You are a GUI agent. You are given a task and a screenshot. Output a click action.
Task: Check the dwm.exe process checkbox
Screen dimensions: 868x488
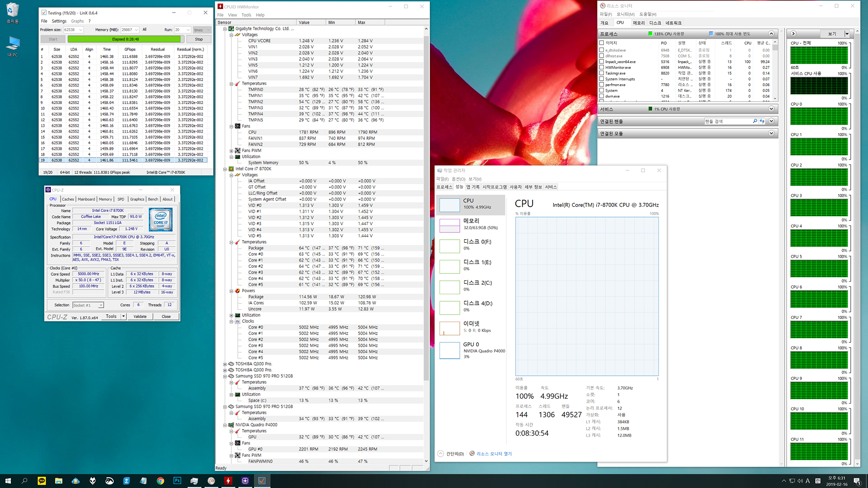click(x=602, y=96)
